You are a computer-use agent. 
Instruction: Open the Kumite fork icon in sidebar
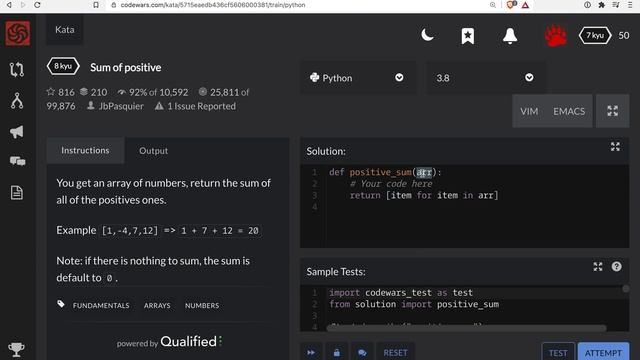[x=17, y=101]
